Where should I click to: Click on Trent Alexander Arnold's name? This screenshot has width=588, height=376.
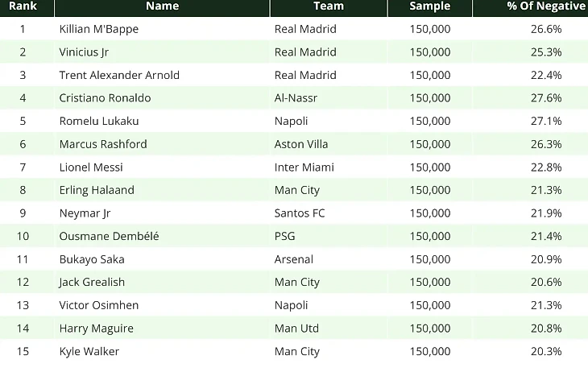[x=119, y=75]
